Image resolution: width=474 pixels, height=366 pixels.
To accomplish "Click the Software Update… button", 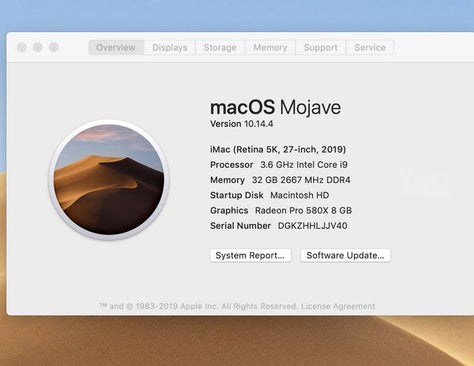I will pos(345,256).
